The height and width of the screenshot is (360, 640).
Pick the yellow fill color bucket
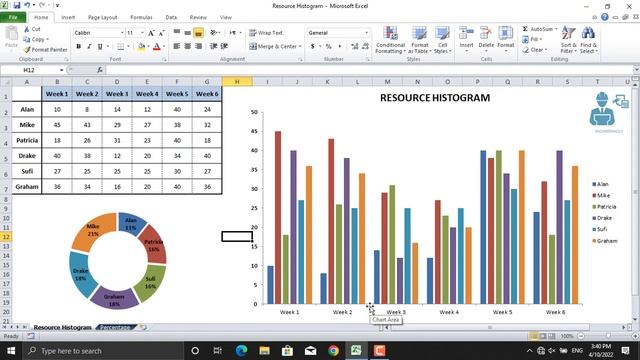141,47
